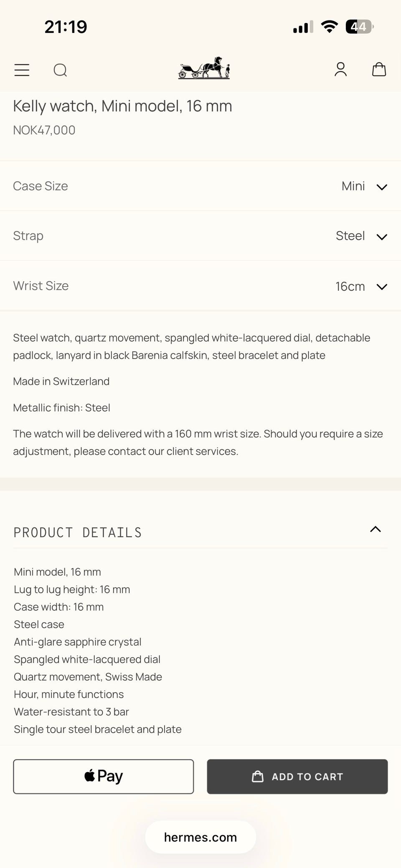Open the Strap Steel dropdown
The image size is (401, 868).
point(361,236)
